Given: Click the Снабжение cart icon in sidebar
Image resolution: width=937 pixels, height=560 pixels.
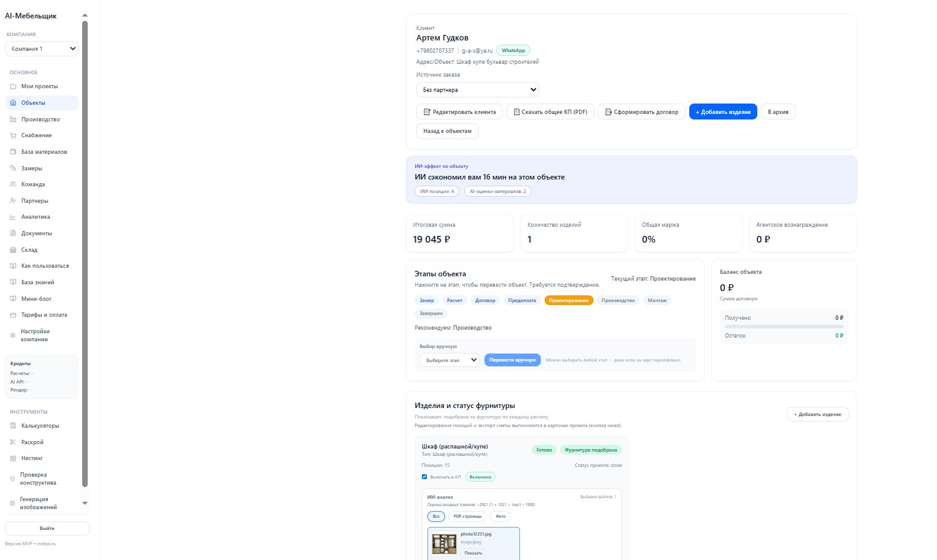Looking at the screenshot, I should tap(13, 135).
